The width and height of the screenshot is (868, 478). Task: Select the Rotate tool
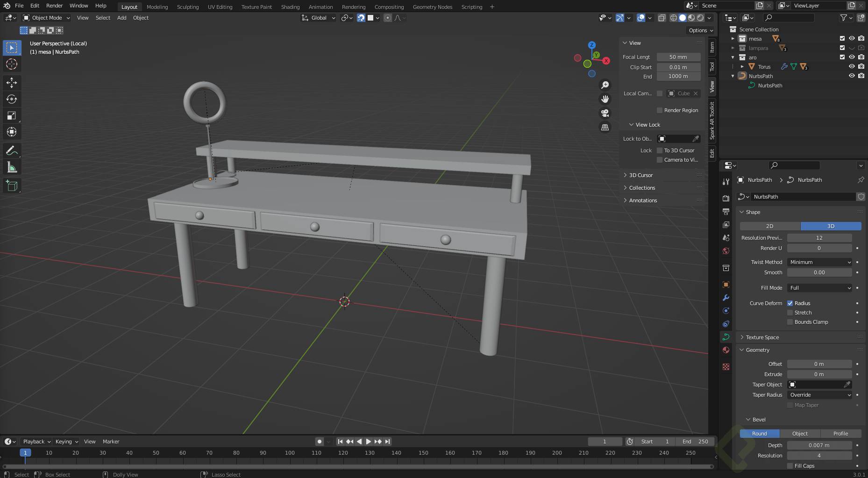(x=12, y=100)
